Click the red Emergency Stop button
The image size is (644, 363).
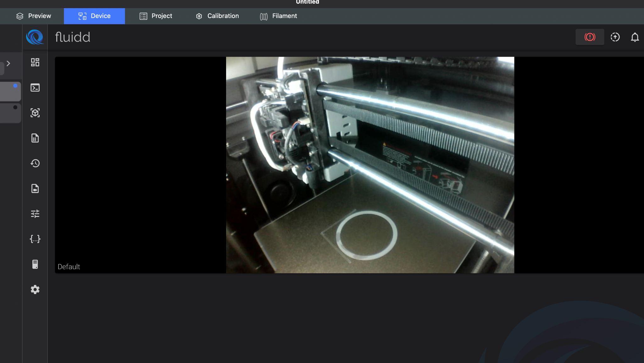click(590, 37)
